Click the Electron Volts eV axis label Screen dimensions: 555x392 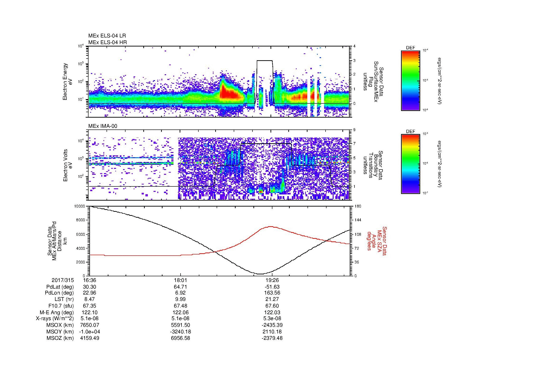pos(68,166)
